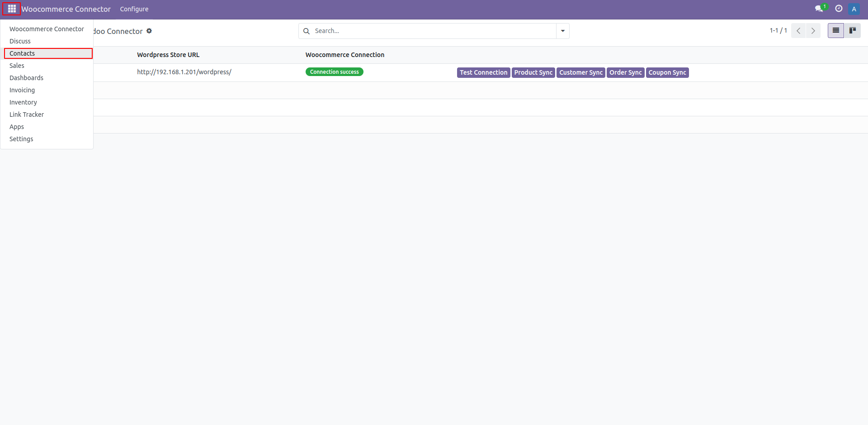Open Inventory from the apps menu

pos(23,102)
